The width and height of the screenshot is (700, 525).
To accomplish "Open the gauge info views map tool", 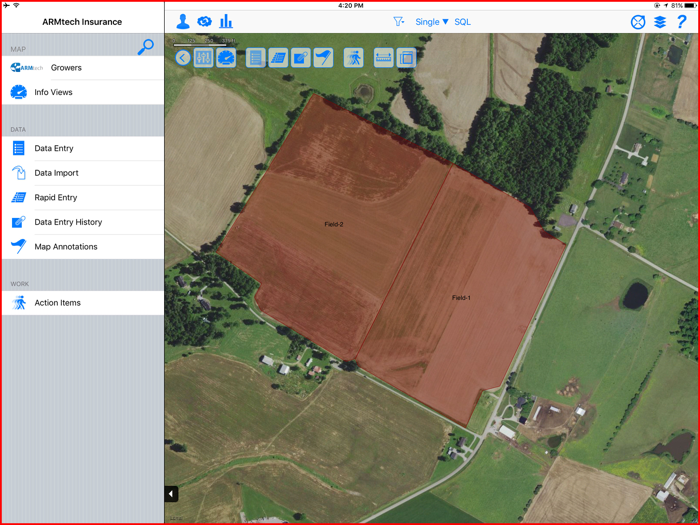I will coord(226,58).
